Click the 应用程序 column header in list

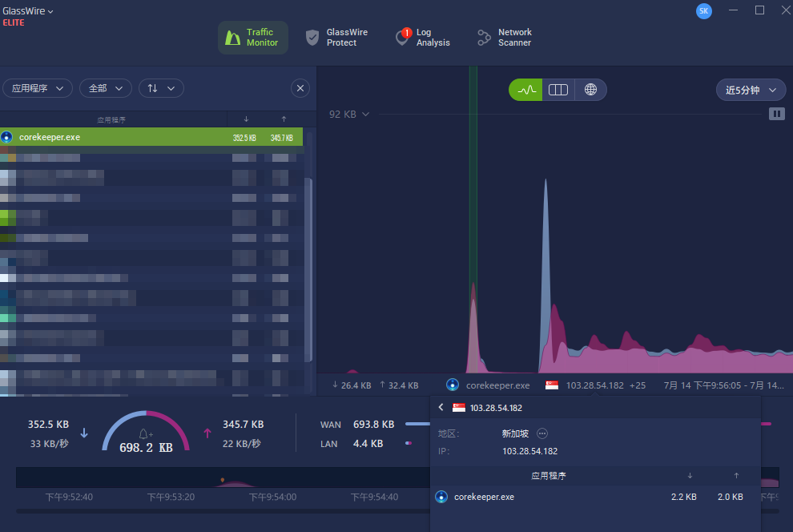coord(111,120)
